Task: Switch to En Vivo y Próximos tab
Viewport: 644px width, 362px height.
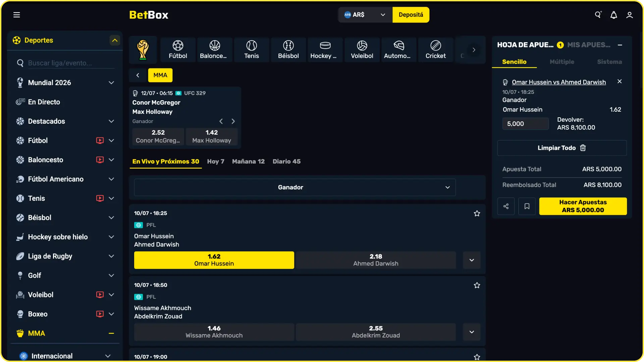Action: [166, 161]
